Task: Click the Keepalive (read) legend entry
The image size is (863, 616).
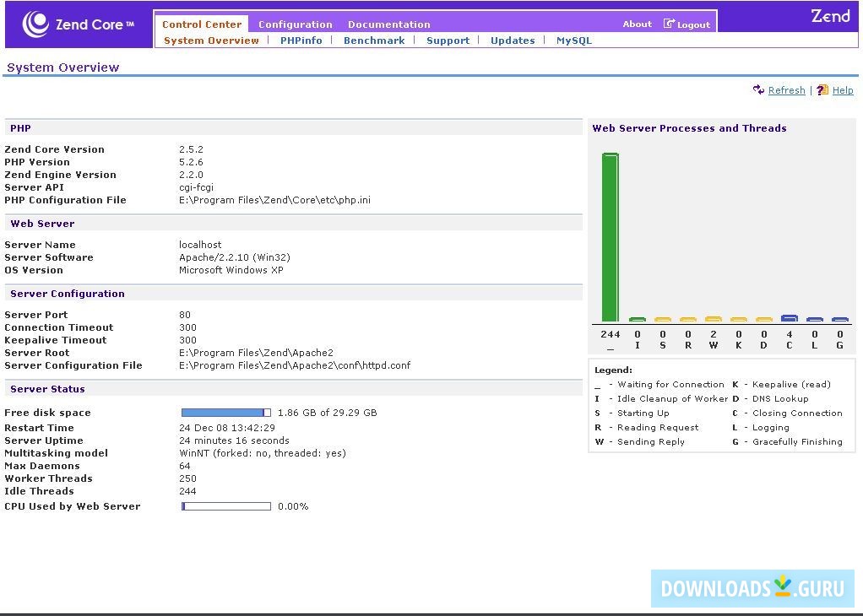Action: (x=782, y=385)
